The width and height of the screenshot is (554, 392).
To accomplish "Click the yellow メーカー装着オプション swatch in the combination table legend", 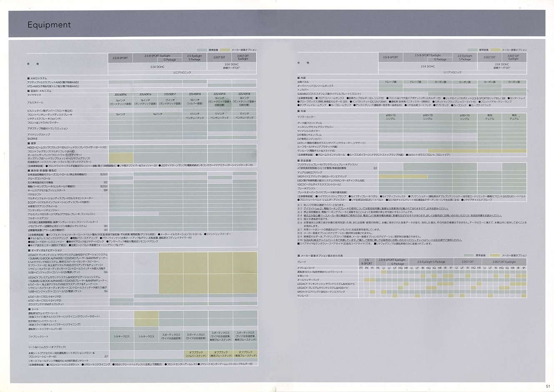I will click(x=495, y=255).
